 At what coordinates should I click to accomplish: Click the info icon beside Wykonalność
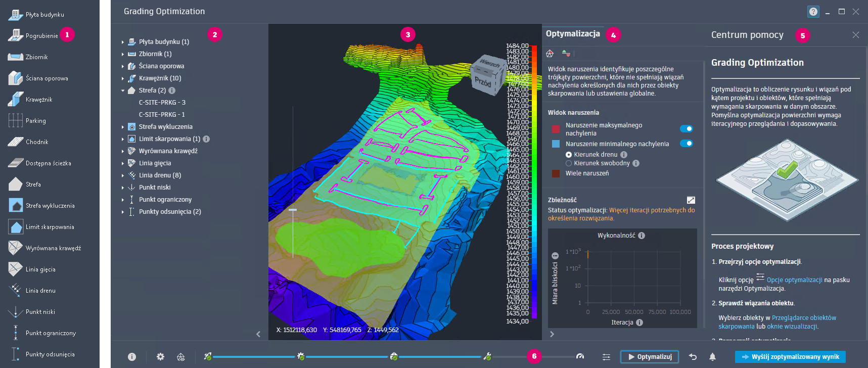[x=642, y=236]
